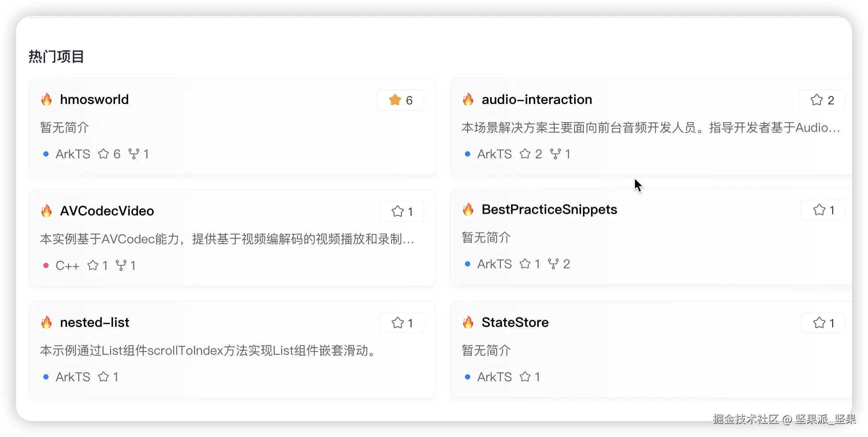Open the StateStore project title
Image resolution: width=868 pixels, height=437 pixels.
[515, 322]
